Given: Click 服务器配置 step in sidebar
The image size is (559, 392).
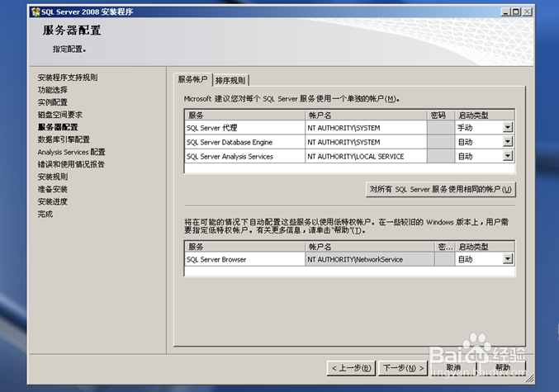Looking at the screenshot, I should click(x=58, y=127).
